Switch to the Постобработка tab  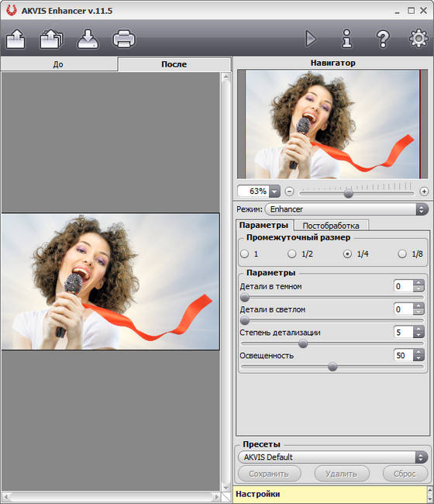(x=331, y=226)
